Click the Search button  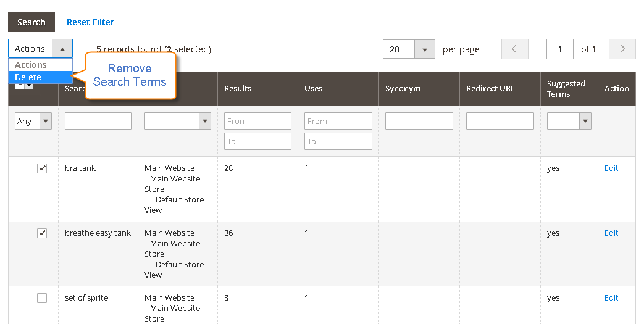31,22
